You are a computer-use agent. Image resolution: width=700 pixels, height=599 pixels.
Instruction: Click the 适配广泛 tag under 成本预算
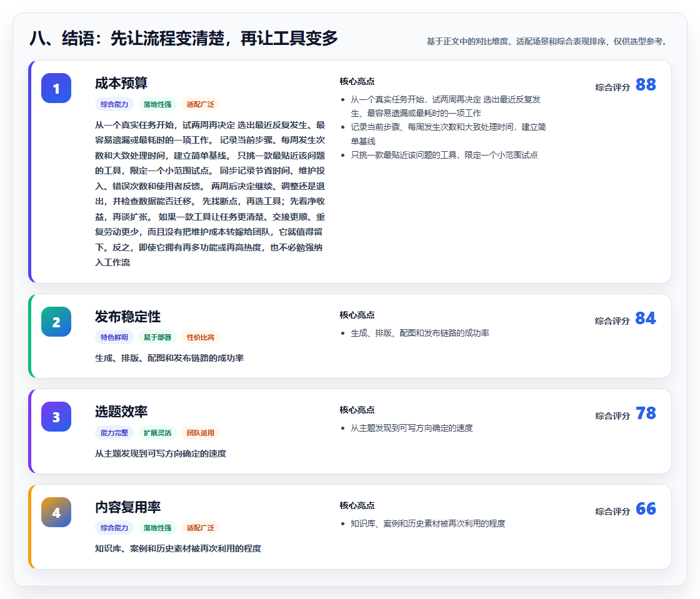201,104
